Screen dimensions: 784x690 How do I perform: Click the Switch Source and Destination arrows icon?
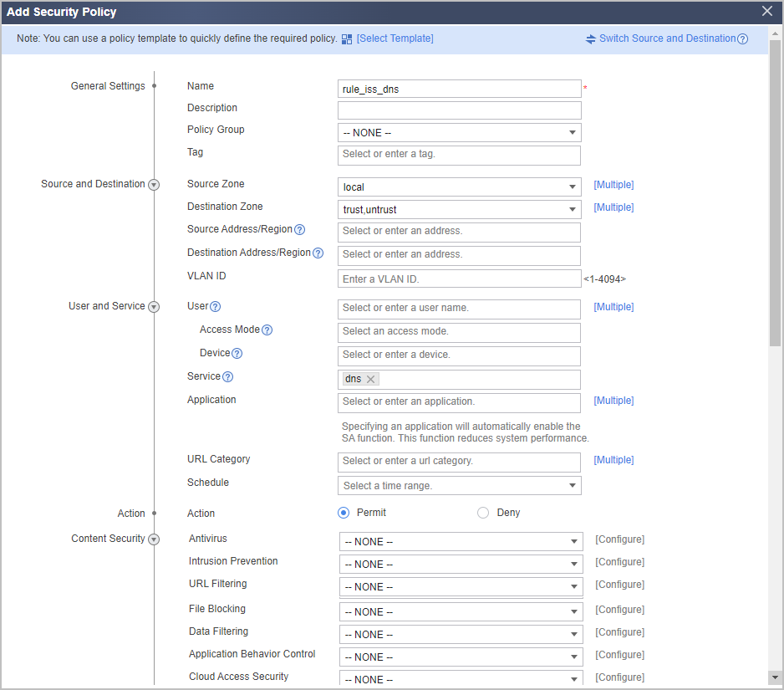click(590, 39)
